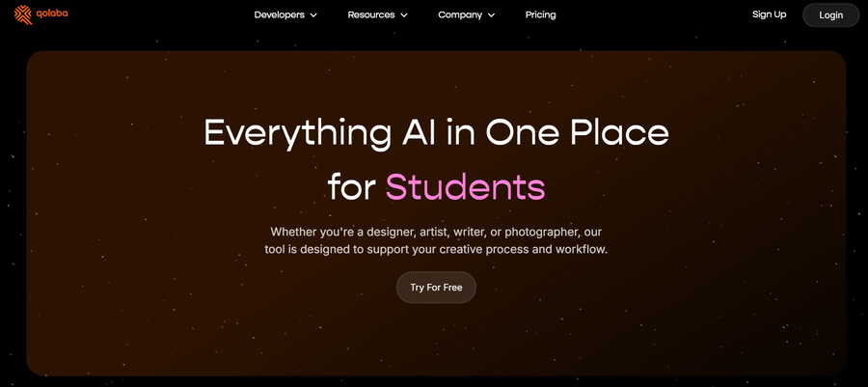Click the pink Students word
Image resolution: width=868 pixels, height=387 pixels.
466,186
